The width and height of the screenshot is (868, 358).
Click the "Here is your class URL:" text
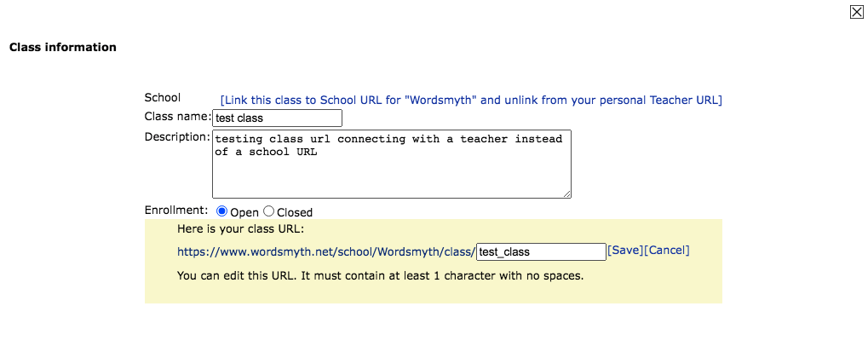click(x=240, y=228)
